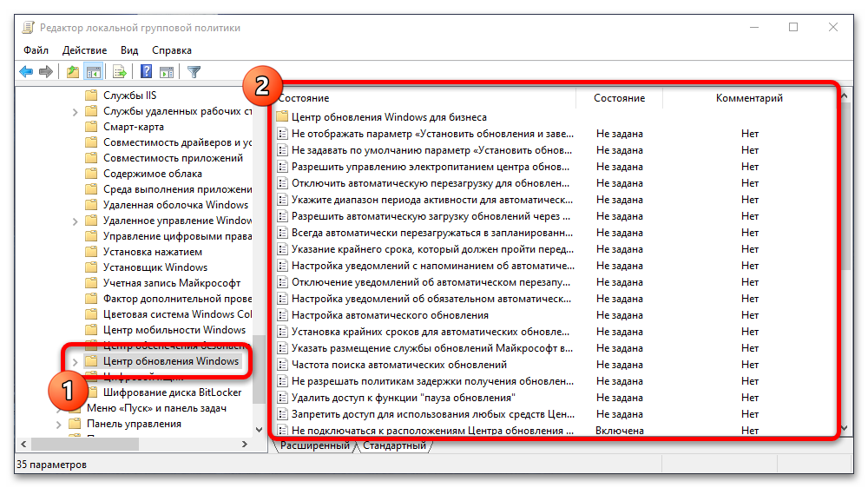The height and width of the screenshot is (488, 868).
Task: Select policy Настройка автоматического обновления
Action: pos(390,315)
